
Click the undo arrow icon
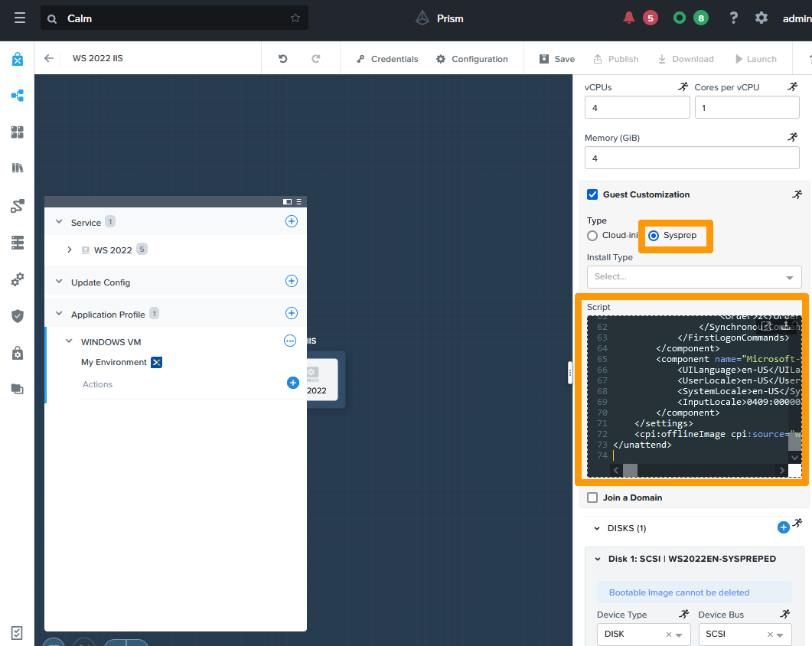tap(282, 59)
